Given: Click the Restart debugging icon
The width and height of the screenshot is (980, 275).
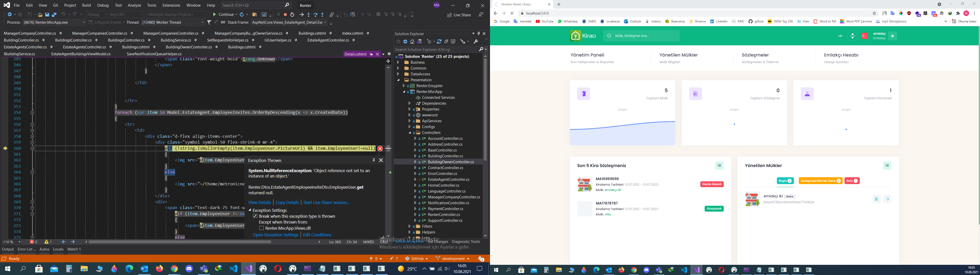Looking at the screenshot, I should (x=292, y=15).
